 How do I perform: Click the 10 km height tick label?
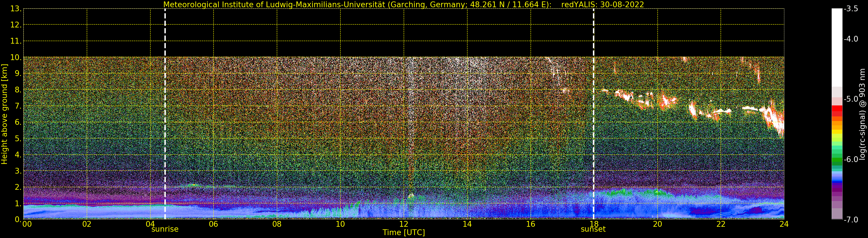pyautogui.click(x=16, y=57)
